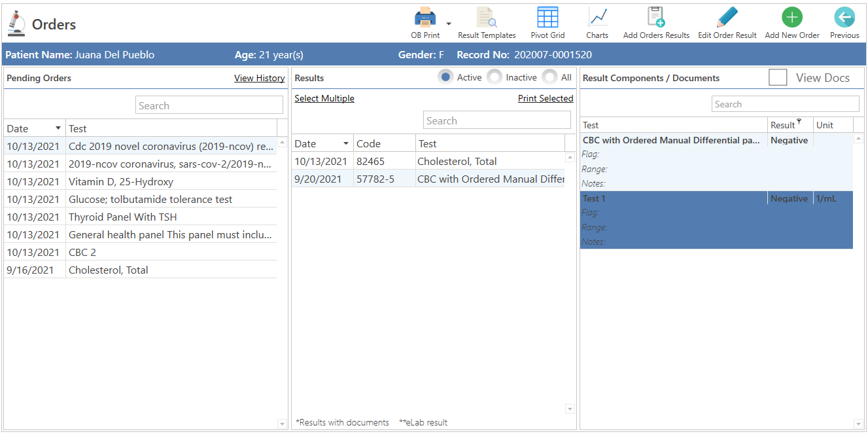
Task: Sort Results by Date column arrow
Action: pyautogui.click(x=346, y=143)
